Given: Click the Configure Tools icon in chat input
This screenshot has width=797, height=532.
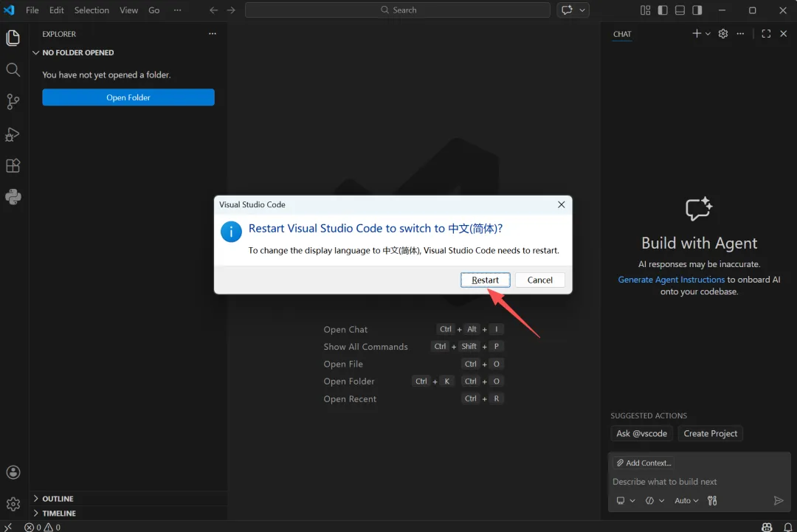Looking at the screenshot, I should click(x=712, y=500).
